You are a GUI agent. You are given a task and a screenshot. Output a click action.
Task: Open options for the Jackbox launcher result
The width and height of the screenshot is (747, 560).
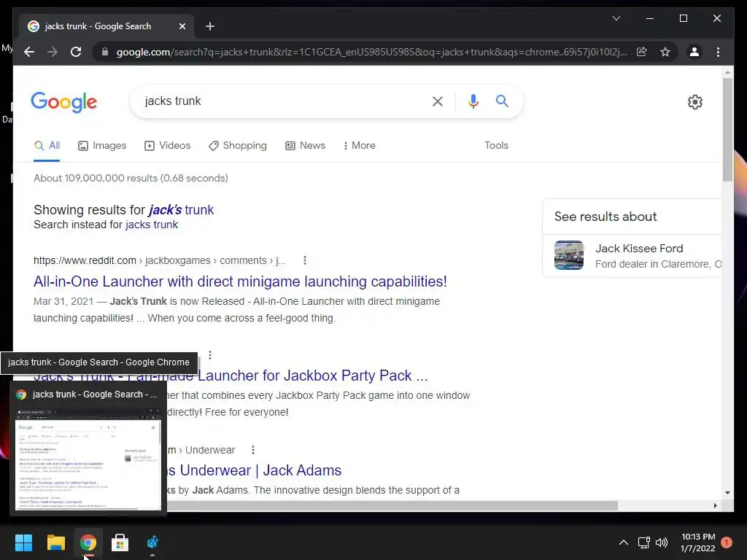coord(210,355)
